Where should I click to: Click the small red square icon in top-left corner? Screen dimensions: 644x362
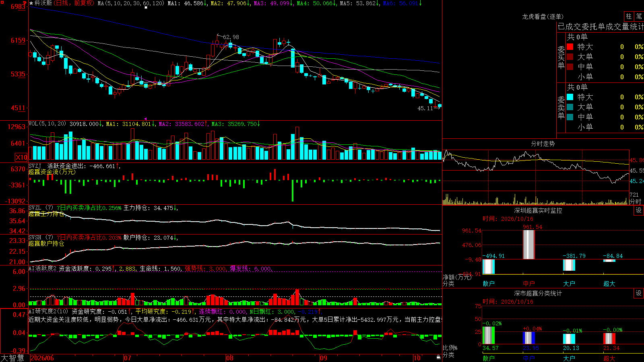click(2, 2)
